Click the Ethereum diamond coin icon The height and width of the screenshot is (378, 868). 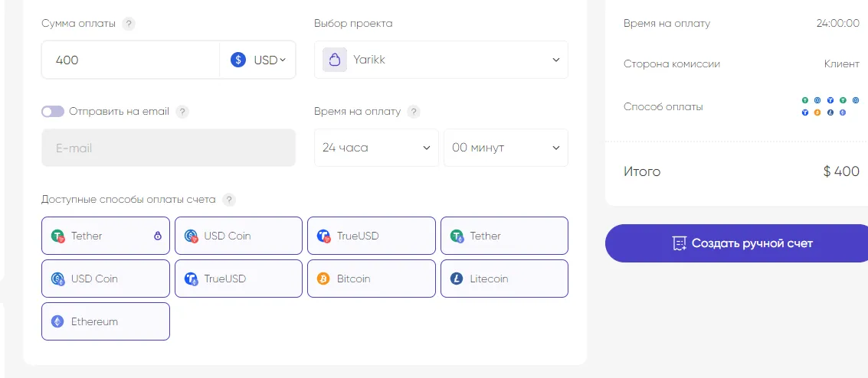click(57, 321)
